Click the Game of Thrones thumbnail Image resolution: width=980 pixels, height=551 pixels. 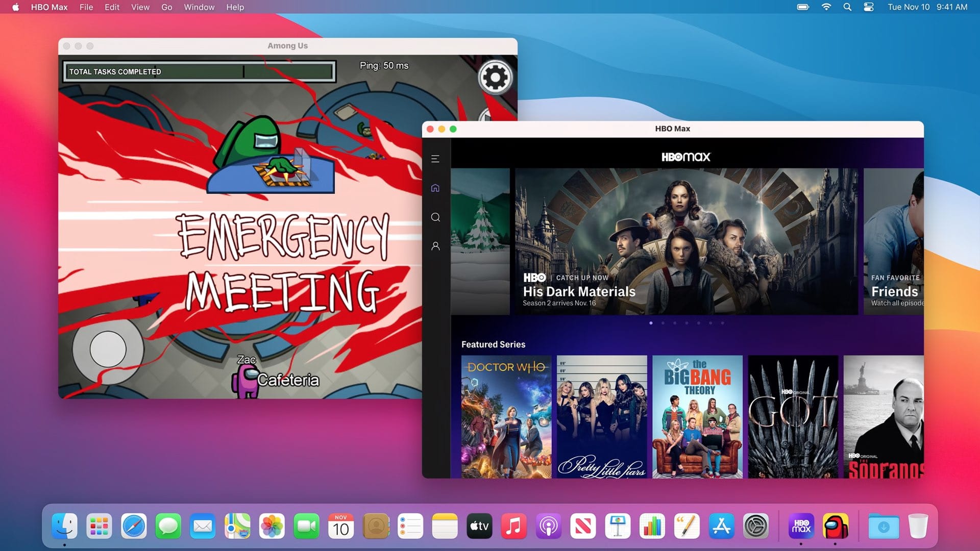(794, 416)
